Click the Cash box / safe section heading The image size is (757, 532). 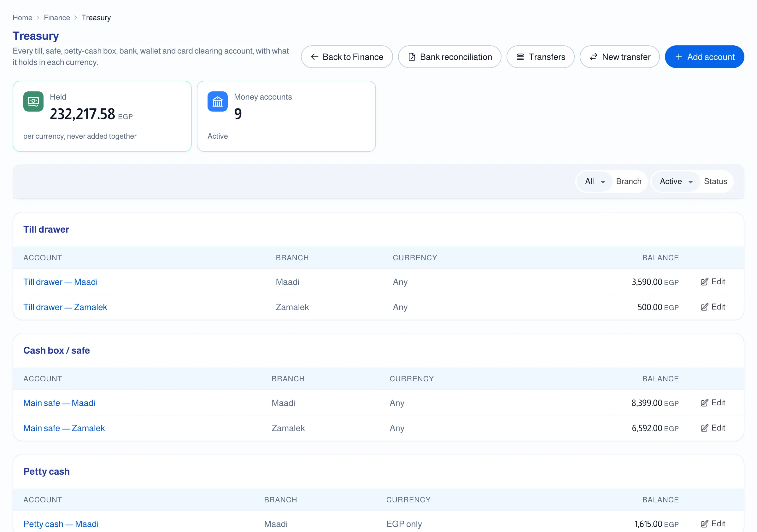pos(57,350)
